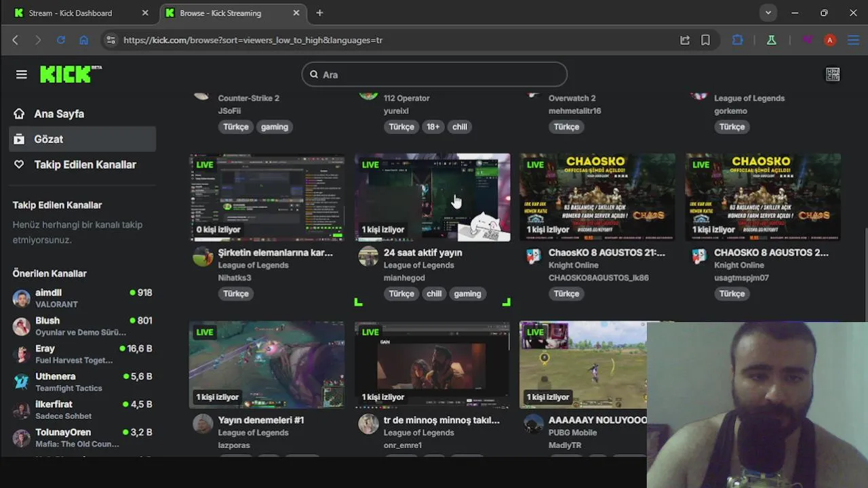Open the QR code icon at top right

click(833, 75)
